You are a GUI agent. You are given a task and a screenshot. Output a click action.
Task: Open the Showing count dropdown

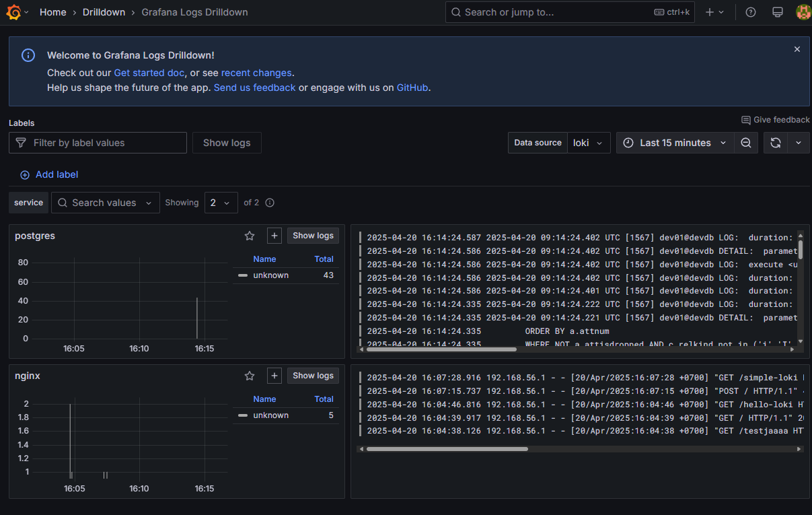point(221,203)
